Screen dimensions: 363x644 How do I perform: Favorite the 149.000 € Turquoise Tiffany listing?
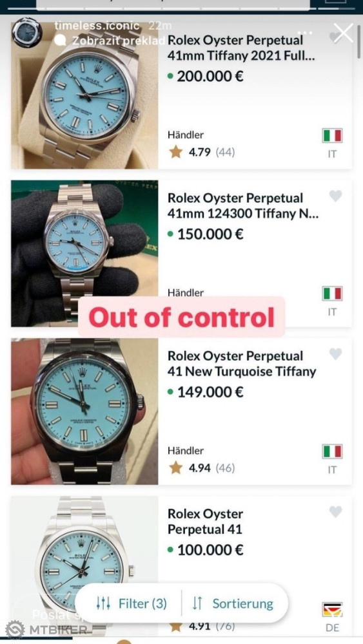(x=335, y=354)
